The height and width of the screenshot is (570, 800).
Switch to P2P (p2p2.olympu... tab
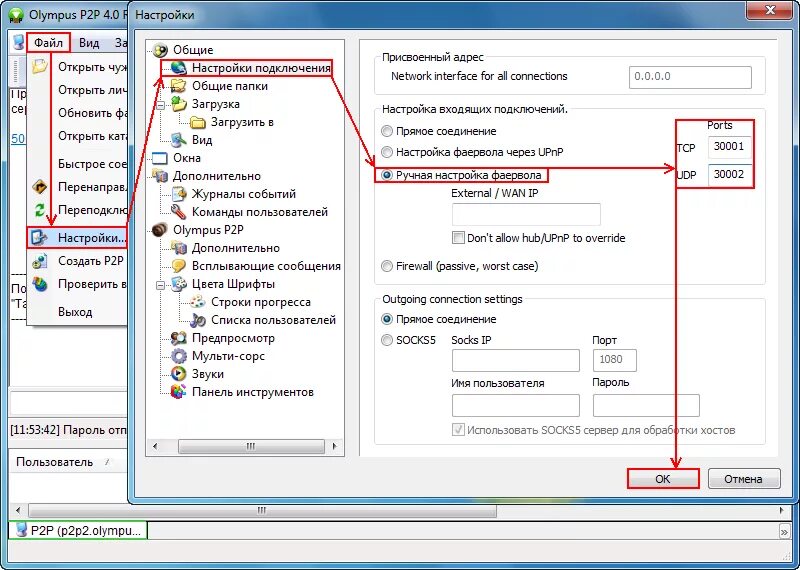78,531
